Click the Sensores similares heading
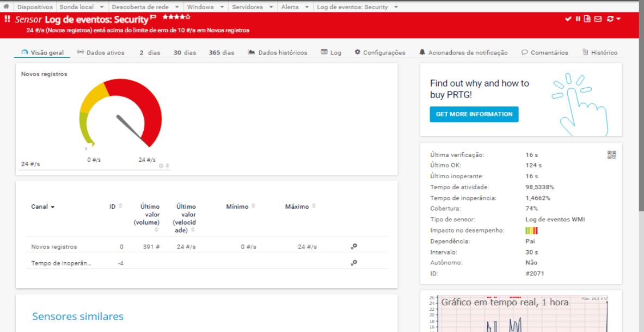 coord(78,316)
